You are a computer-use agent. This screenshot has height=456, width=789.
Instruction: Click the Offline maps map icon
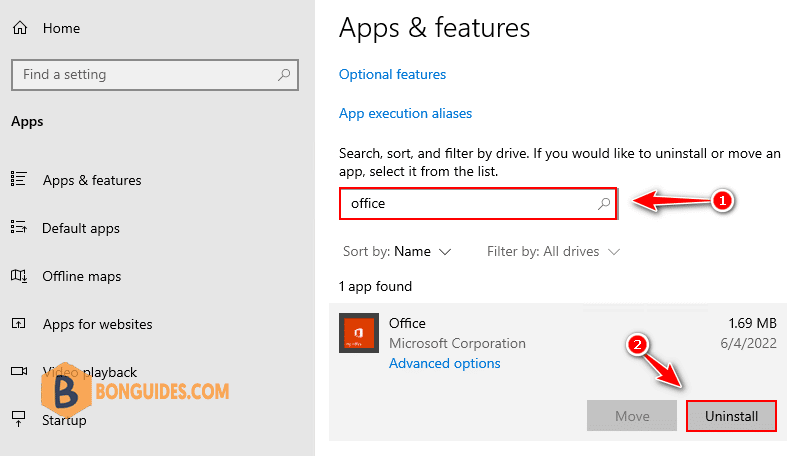pyautogui.click(x=19, y=275)
